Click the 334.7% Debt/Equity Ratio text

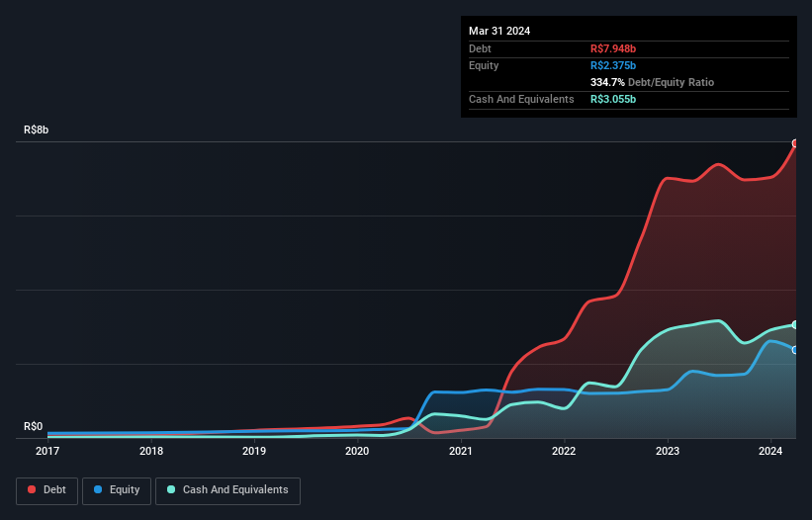click(x=652, y=82)
